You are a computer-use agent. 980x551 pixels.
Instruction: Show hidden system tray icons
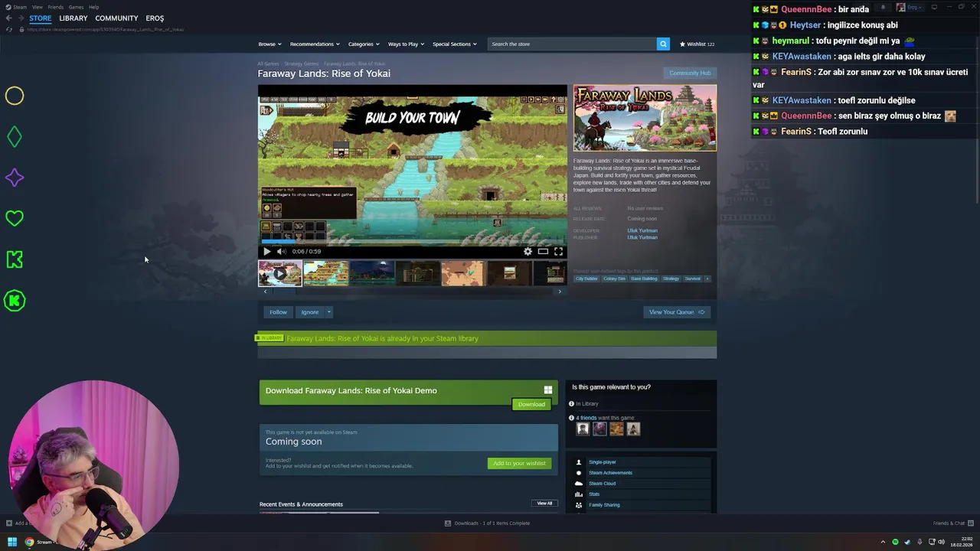pyautogui.click(x=883, y=542)
